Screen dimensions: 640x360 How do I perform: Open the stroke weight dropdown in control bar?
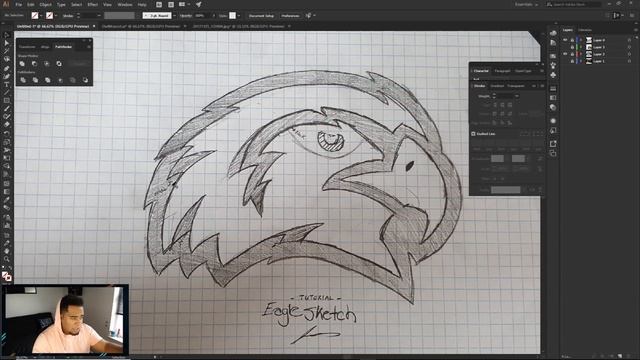98,16
